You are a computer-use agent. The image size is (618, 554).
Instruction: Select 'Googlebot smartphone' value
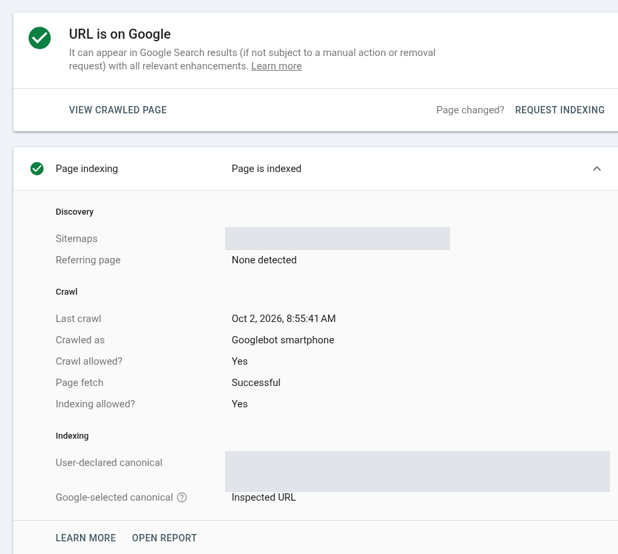(x=283, y=340)
